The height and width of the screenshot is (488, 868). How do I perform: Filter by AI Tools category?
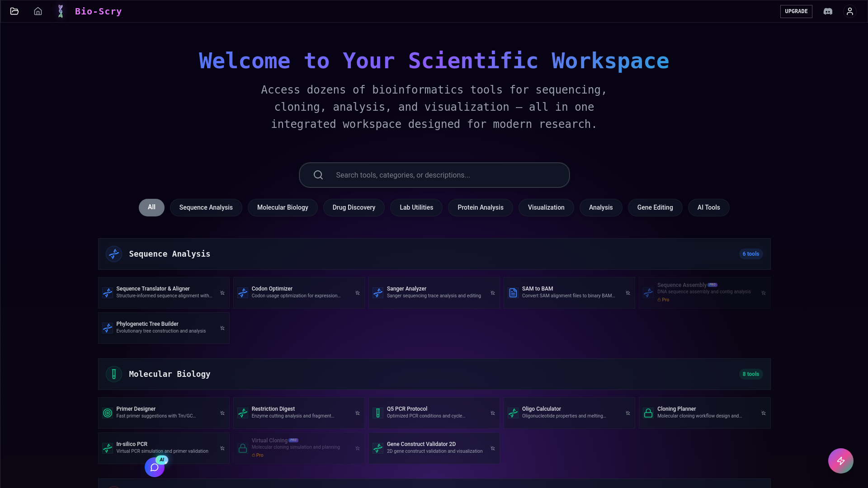708,207
